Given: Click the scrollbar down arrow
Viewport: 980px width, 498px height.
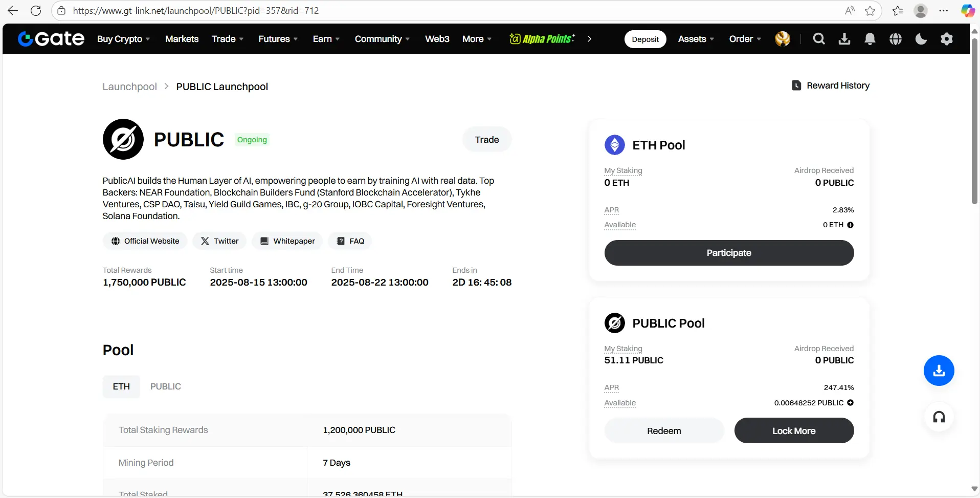Looking at the screenshot, I should tap(974, 489).
